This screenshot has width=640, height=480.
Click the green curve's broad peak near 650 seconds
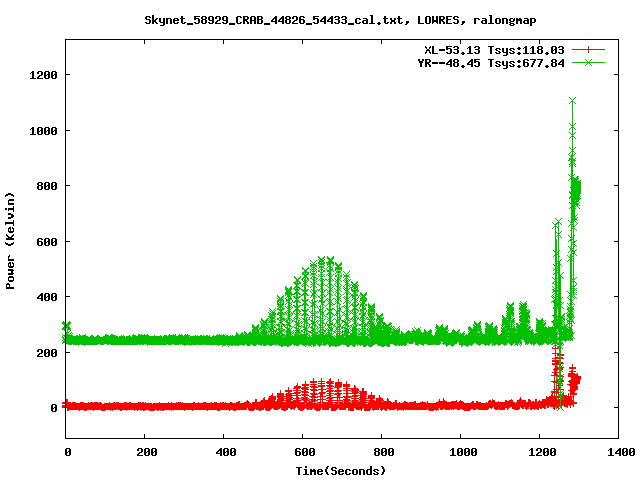(325, 262)
